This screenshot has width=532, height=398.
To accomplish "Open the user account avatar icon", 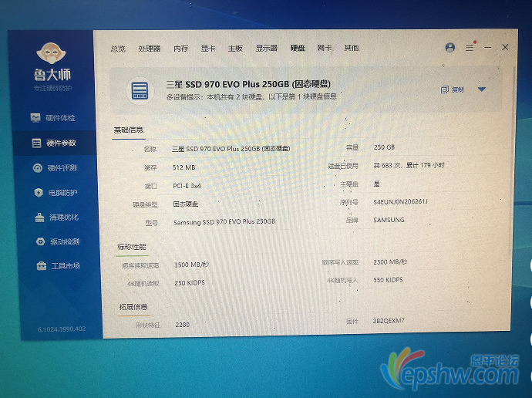I will [x=450, y=48].
